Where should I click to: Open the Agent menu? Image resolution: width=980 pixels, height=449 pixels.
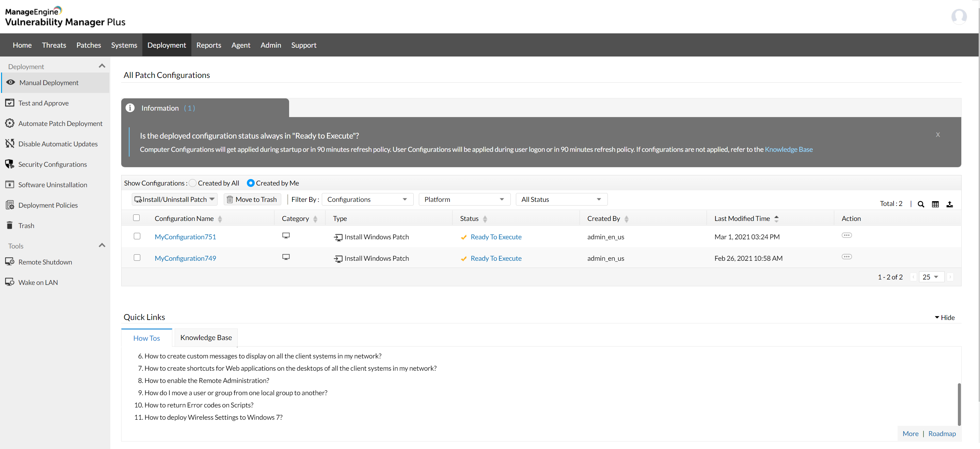click(241, 45)
